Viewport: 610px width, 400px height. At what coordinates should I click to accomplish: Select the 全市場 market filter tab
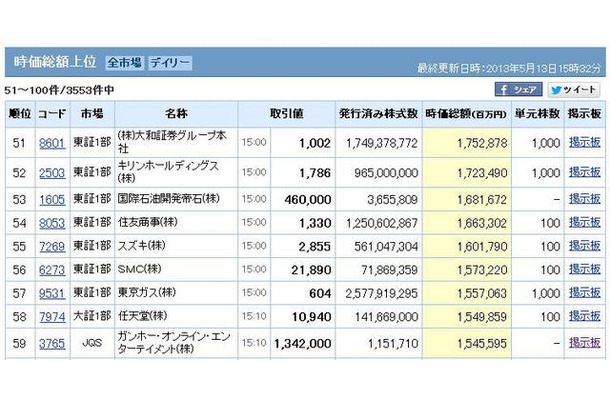tap(124, 63)
